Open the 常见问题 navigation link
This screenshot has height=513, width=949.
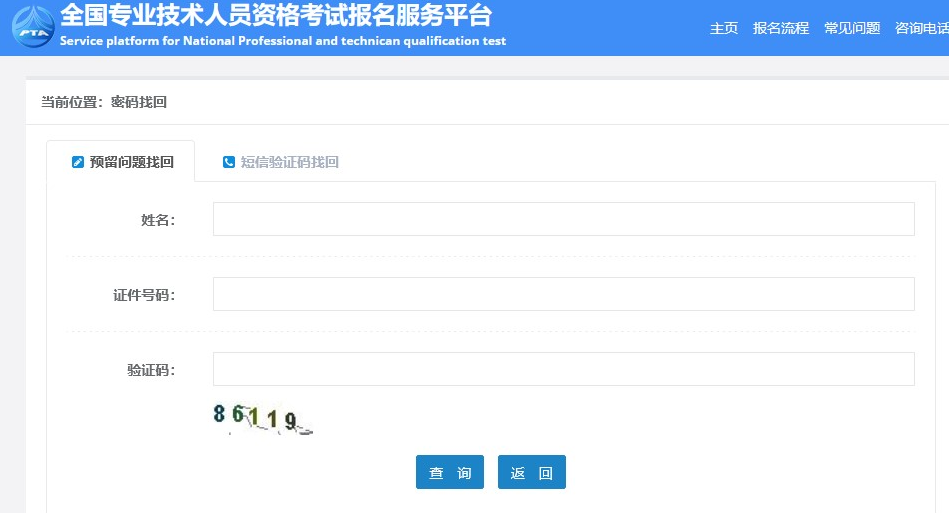(852, 28)
